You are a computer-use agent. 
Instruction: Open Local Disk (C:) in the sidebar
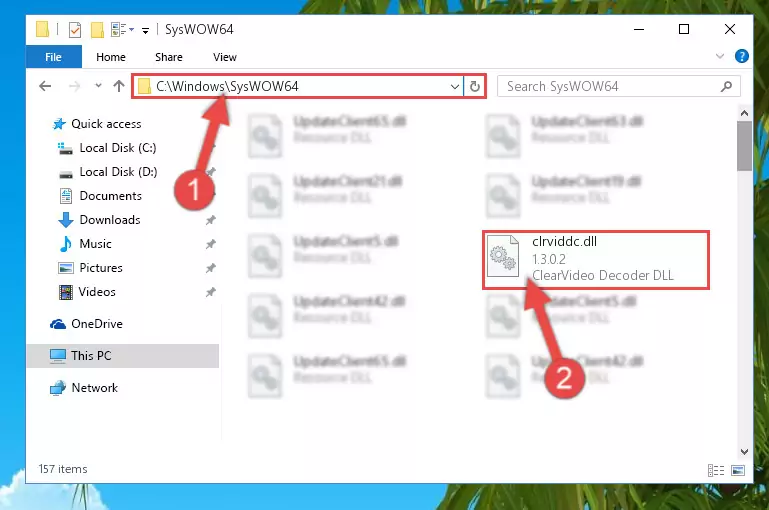coord(107,148)
